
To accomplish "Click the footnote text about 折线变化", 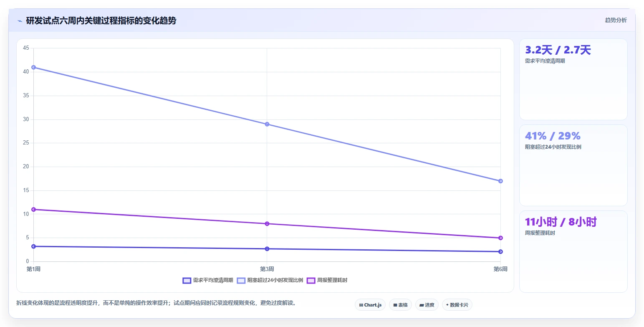I will tap(157, 303).
